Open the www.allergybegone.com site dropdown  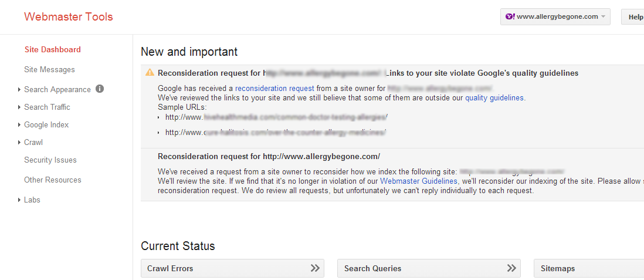555,16
